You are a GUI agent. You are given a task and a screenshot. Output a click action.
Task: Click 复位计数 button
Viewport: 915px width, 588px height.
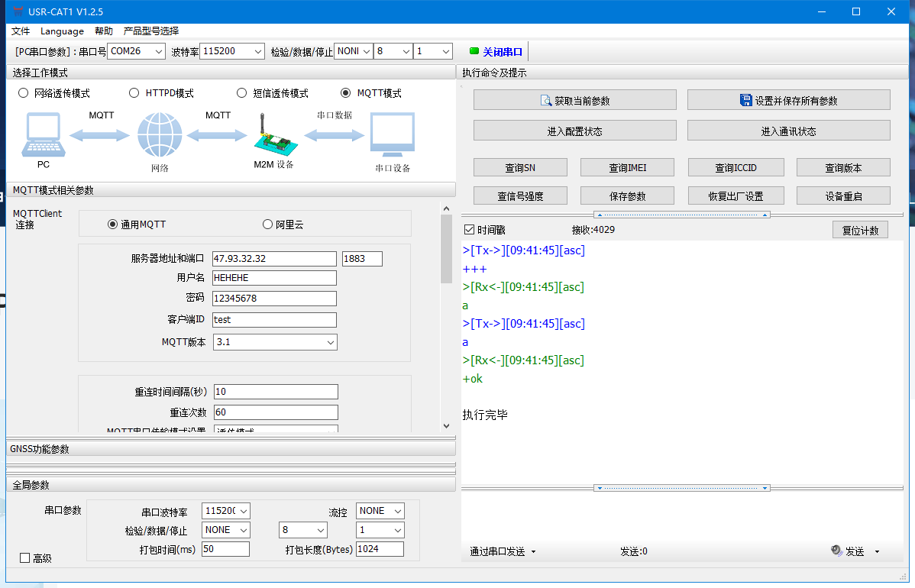pyautogui.click(x=860, y=230)
